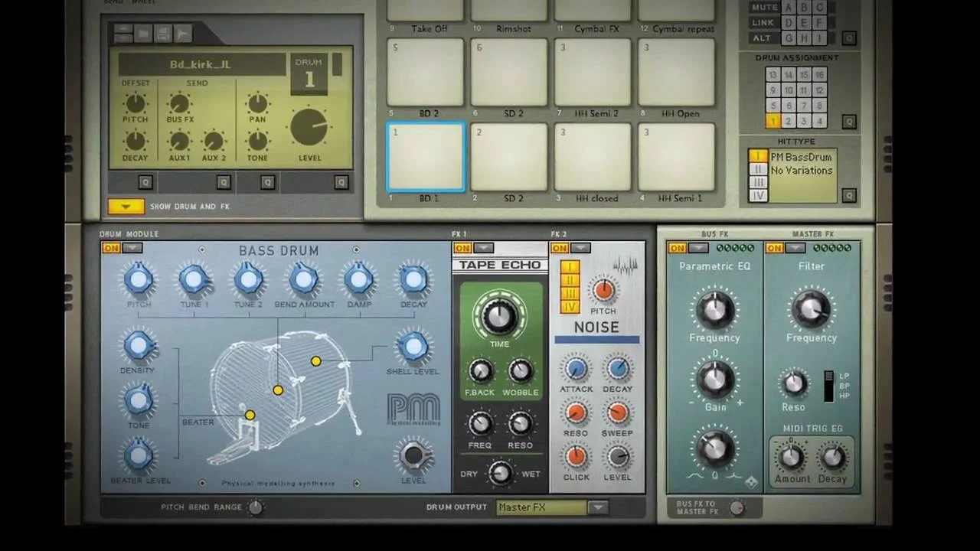Select the HH Semi 1 drum pad
The width and height of the screenshot is (980, 551).
677,157
